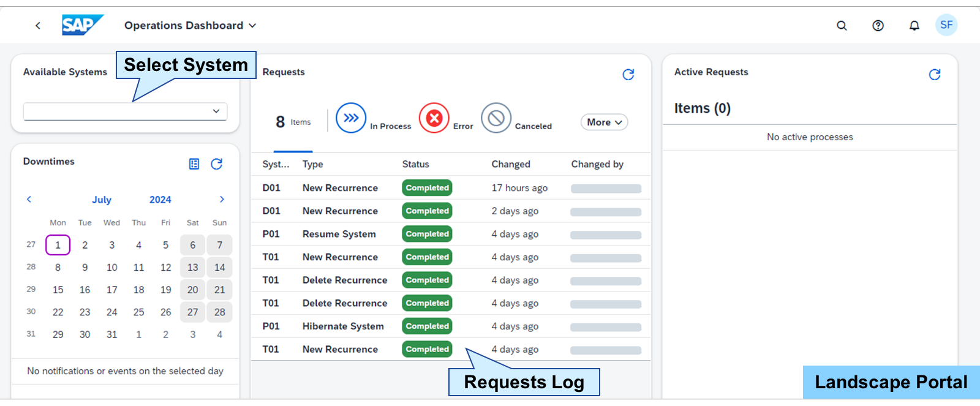Refresh the Downtimes panel
This screenshot has width=980, height=406.
[x=216, y=164]
